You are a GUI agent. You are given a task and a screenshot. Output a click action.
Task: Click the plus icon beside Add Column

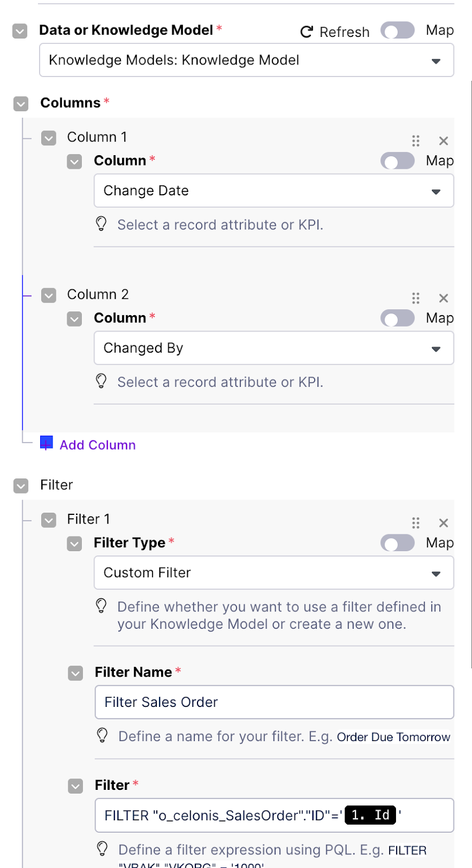(x=47, y=443)
